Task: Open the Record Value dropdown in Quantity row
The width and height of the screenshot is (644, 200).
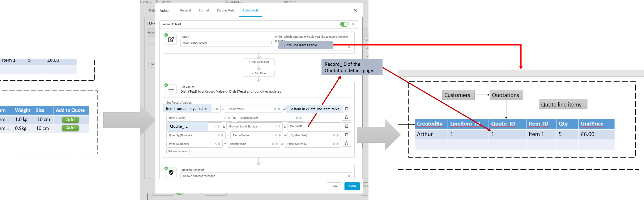Action: click(280, 135)
